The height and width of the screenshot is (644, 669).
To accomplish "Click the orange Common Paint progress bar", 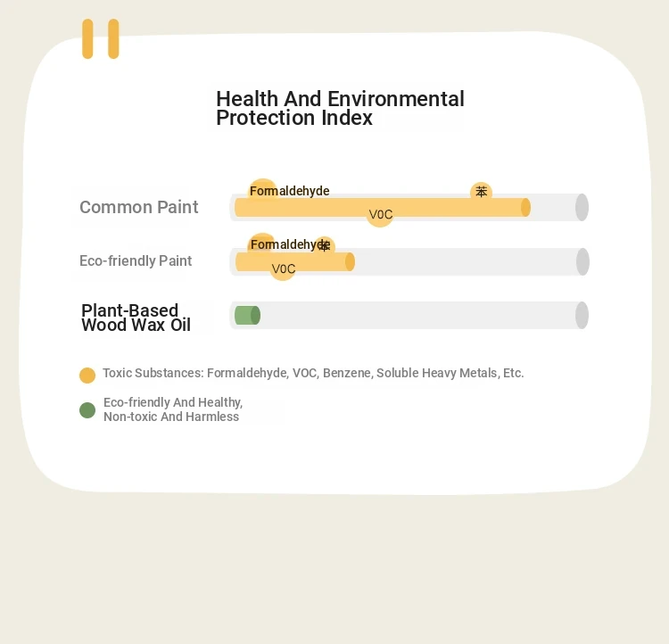I will click(383, 208).
